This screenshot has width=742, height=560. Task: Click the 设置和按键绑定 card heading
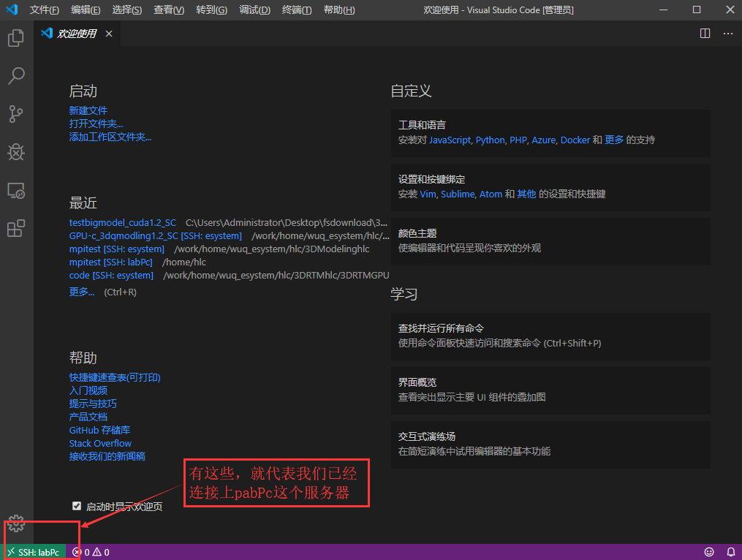pos(431,179)
